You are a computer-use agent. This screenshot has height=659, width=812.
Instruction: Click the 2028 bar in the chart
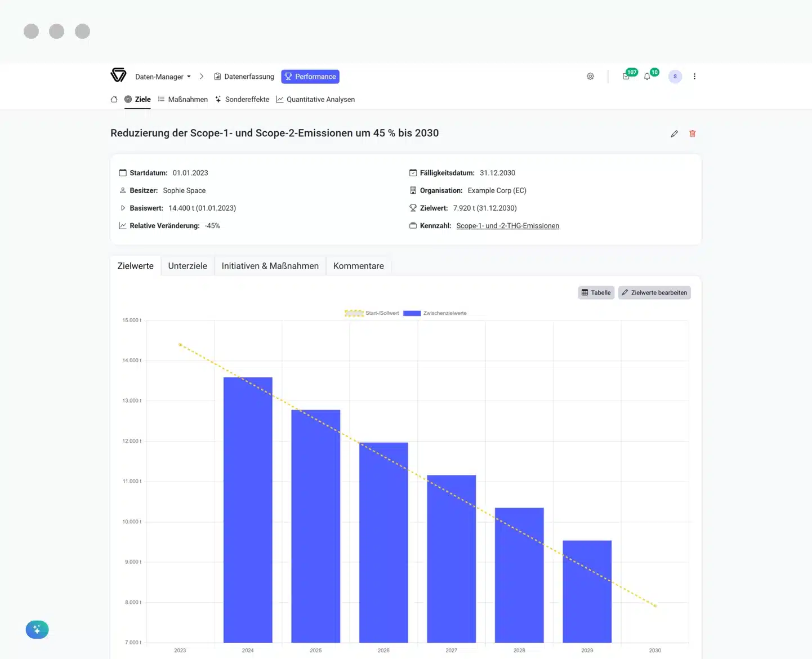(519, 575)
